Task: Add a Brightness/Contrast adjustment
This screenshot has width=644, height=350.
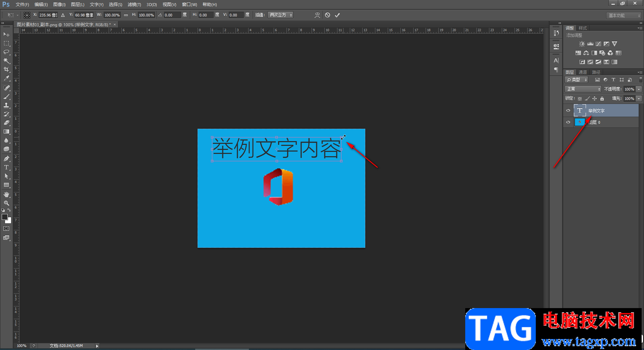Action: [582, 44]
